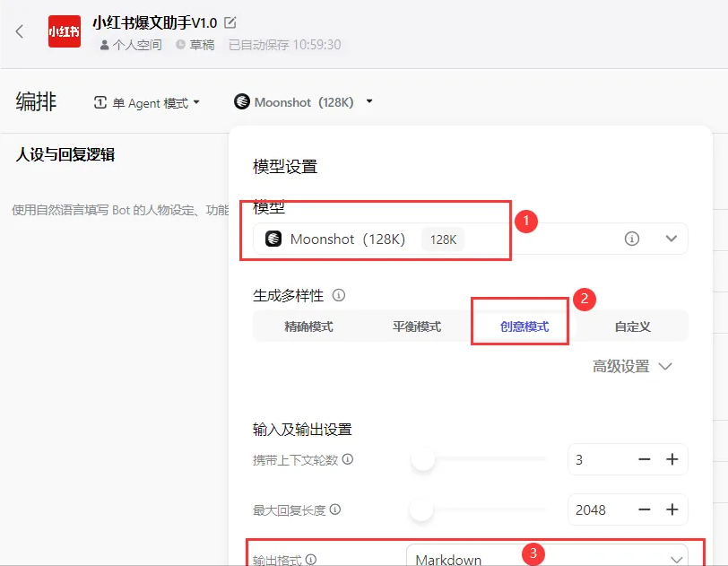Increase context rounds with plus button
728x566 pixels.
tap(672, 459)
